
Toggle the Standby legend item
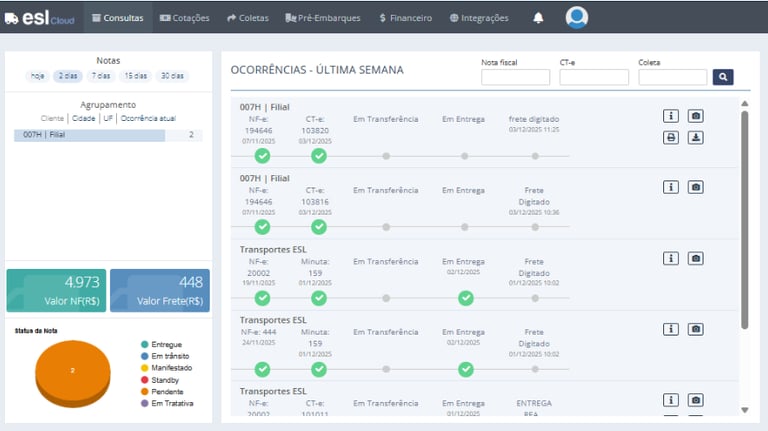(160, 380)
